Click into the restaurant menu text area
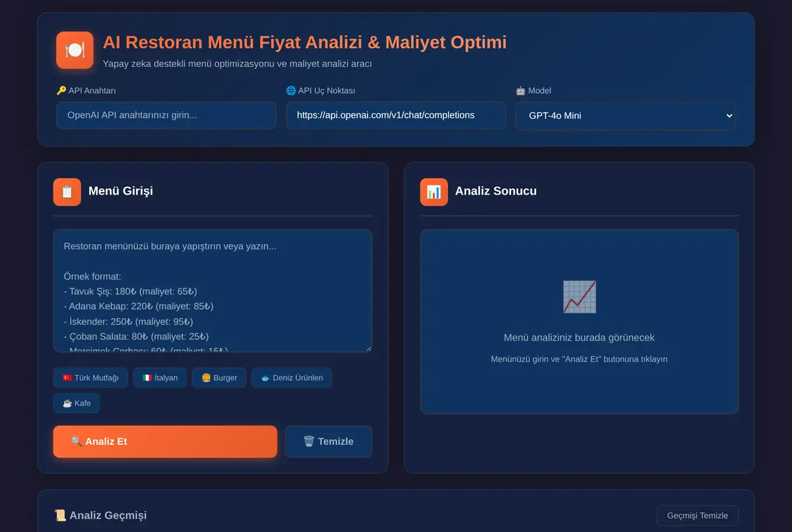Image resolution: width=792 pixels, height=532 pixels. point(213,291)
